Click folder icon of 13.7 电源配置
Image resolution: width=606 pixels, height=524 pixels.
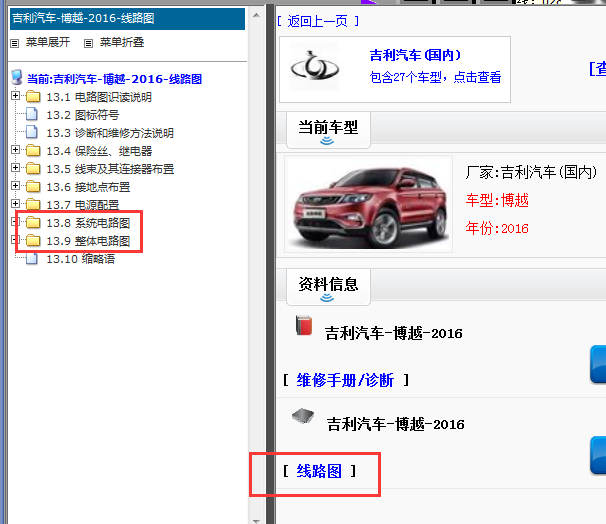point(33,204)
